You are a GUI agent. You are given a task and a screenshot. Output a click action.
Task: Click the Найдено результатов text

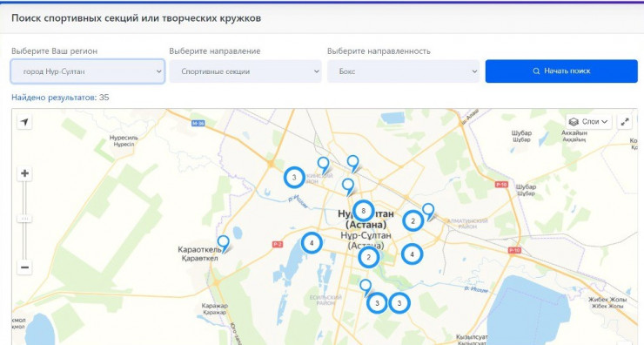pyautogui.click(x=54, y=98)
